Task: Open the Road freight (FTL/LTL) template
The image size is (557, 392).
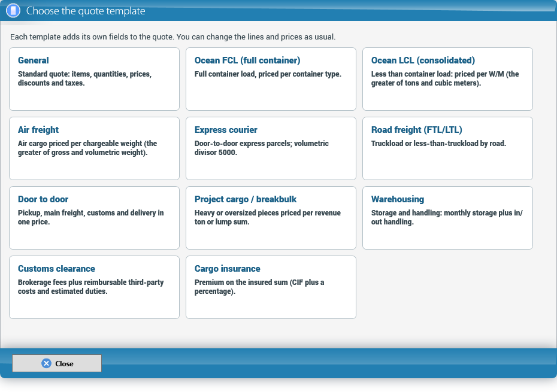Action: point(447,148)
